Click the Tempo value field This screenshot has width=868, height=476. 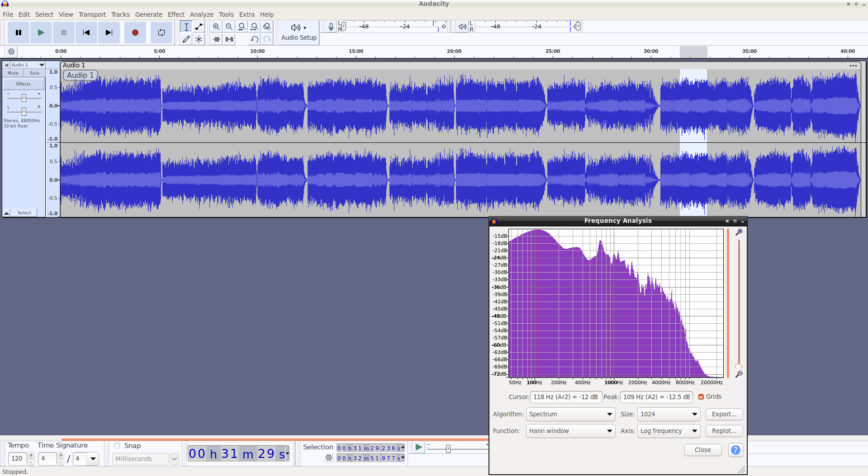(17, 458)
